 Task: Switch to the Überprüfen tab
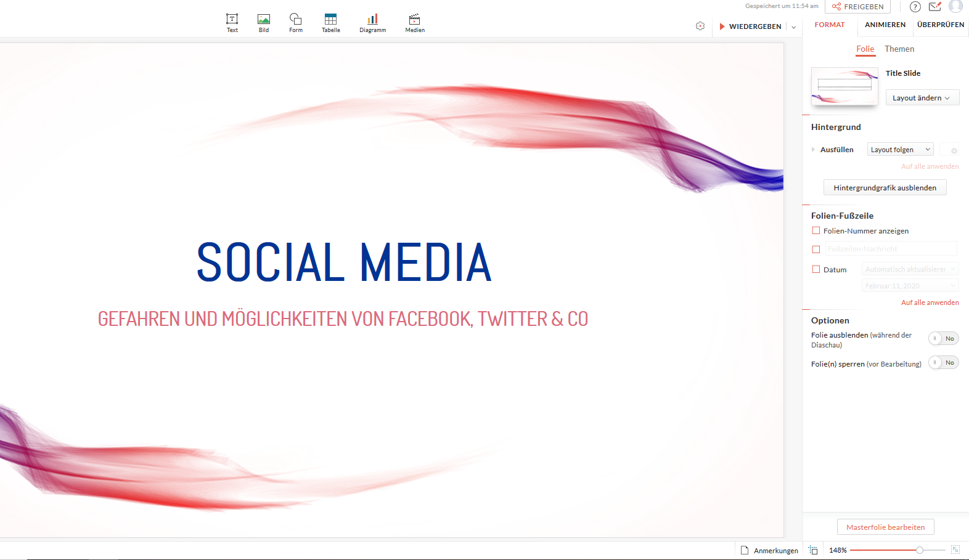click(x=941, y=25)
